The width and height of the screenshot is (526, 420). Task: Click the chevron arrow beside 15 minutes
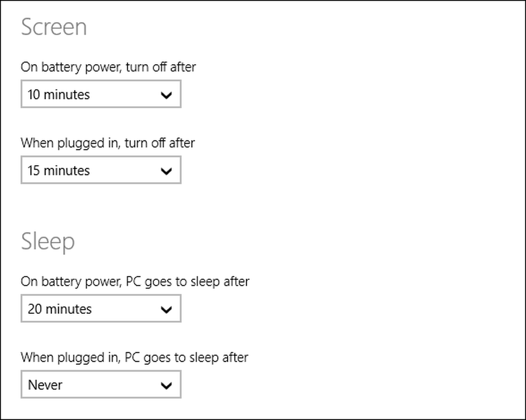(166, 171)
